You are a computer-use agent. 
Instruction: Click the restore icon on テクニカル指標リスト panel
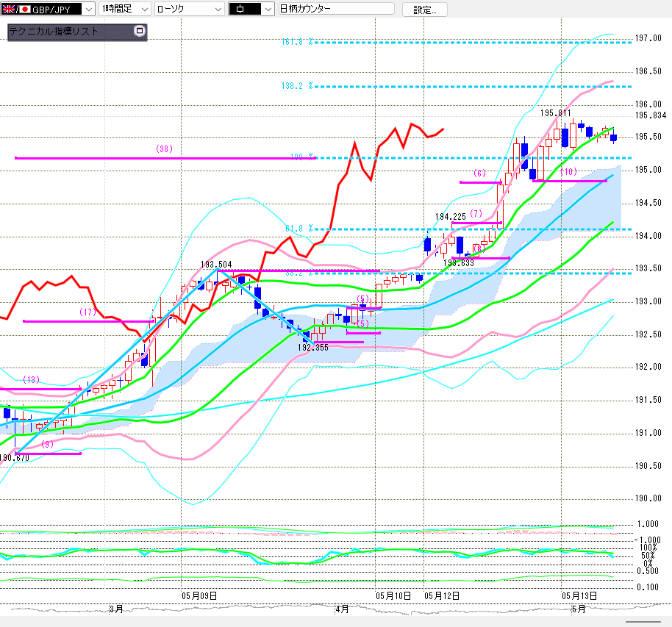tap(139, 31)
